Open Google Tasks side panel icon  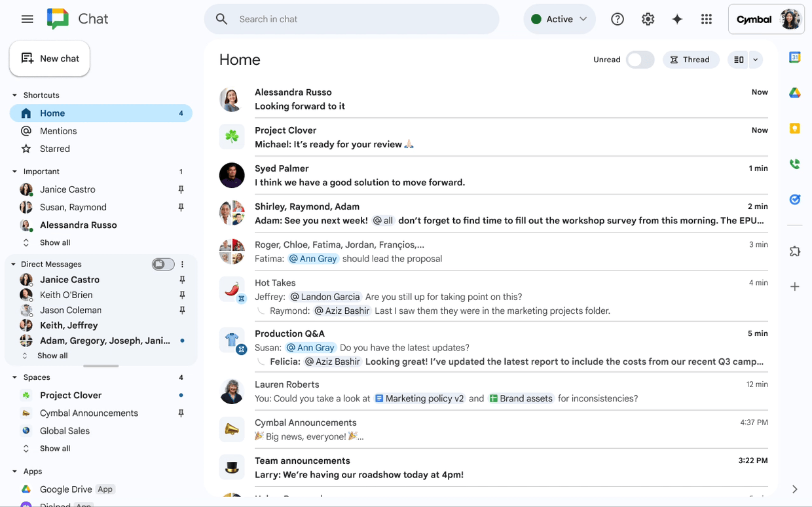pyautogui.click(x=794, y=199)
